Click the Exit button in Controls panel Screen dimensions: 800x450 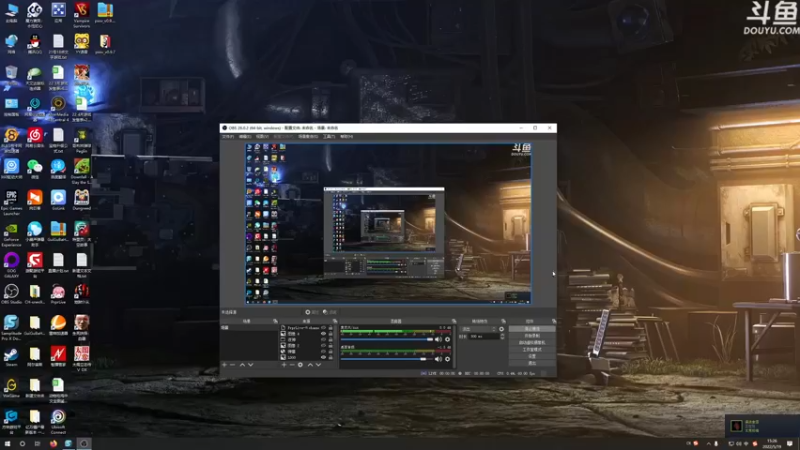532,363
